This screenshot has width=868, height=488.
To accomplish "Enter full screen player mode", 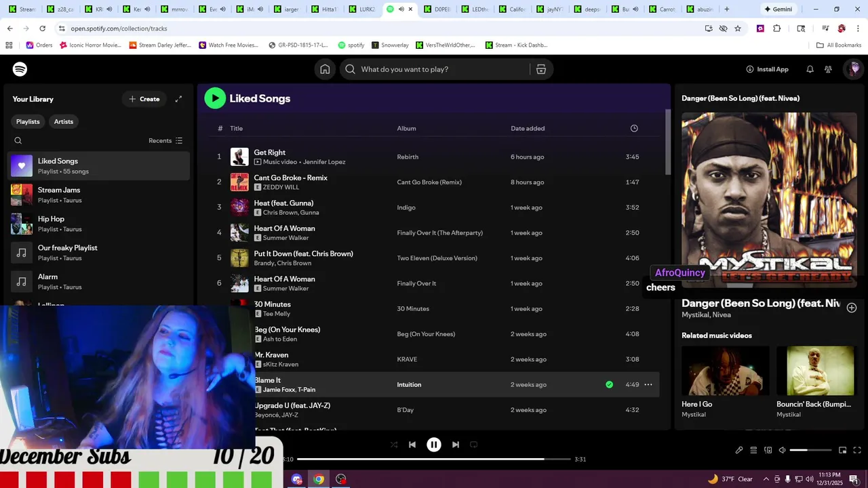I will coord(856,450).
